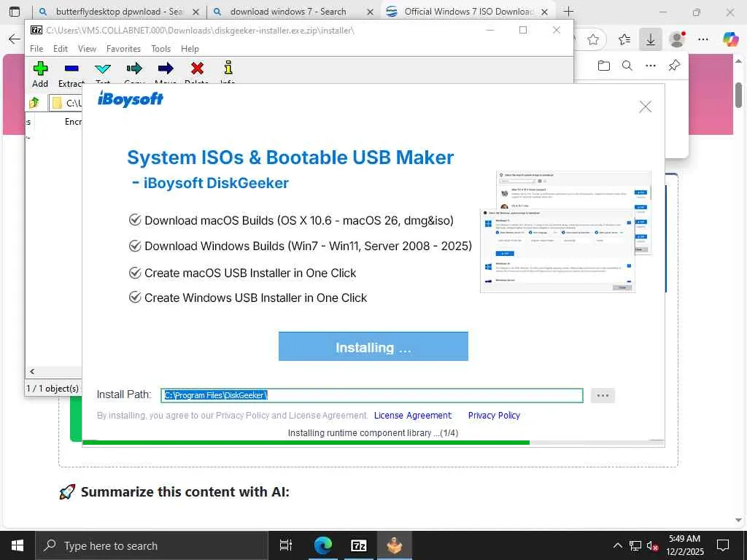Open Task View on taskbar

286,545
